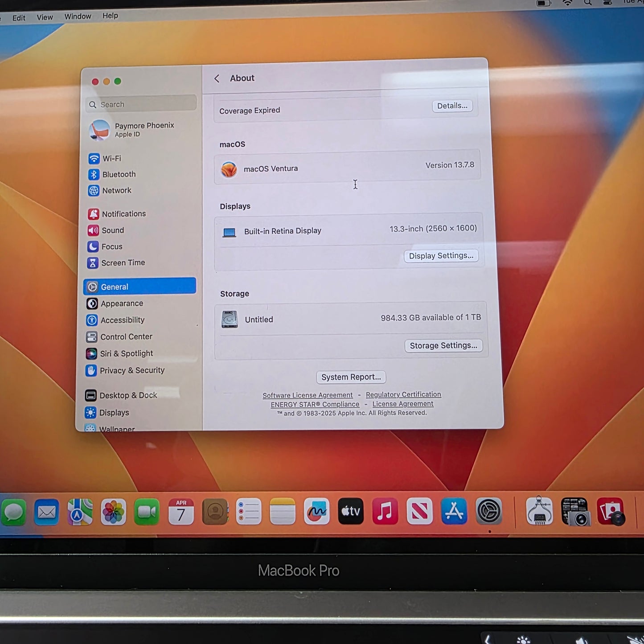The image size is (644, 644).
Task: Click inside the sidebar Search field
Action: coord(140,104)
